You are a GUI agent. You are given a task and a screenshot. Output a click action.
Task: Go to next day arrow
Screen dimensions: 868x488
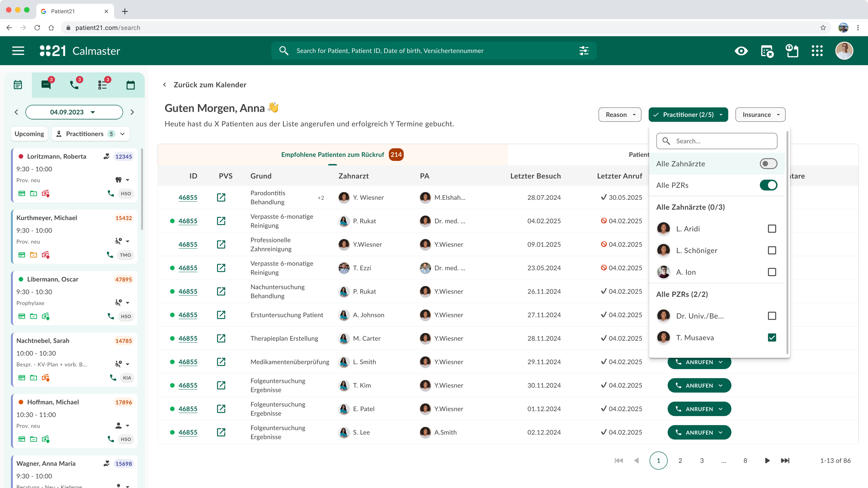click(x=132, y=112)
